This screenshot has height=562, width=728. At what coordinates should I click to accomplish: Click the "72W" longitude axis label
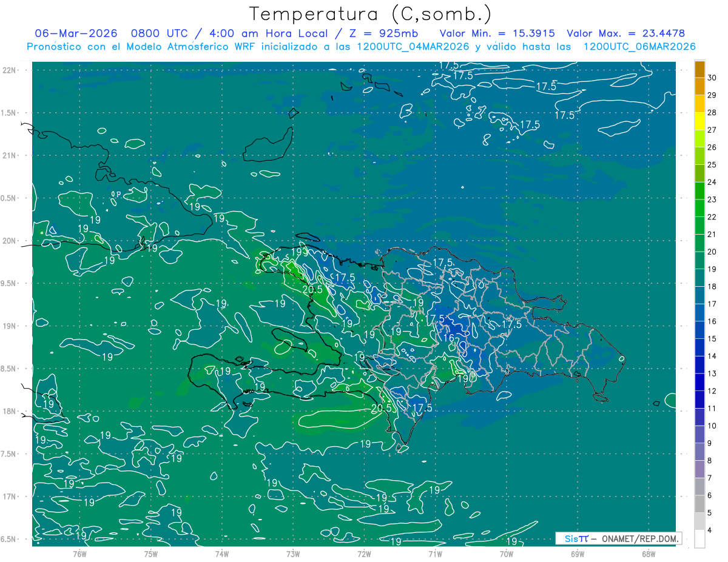pyautogui.click(x=364, y=554)
